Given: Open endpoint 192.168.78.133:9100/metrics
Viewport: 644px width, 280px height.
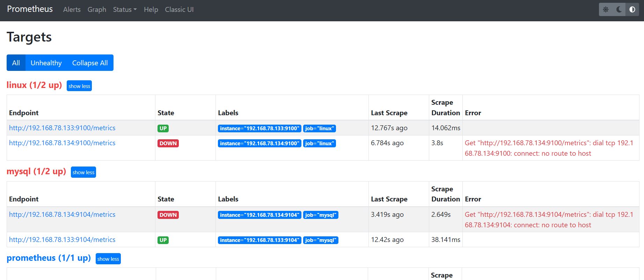Looking at the screenshot, I should pos(62,128).
